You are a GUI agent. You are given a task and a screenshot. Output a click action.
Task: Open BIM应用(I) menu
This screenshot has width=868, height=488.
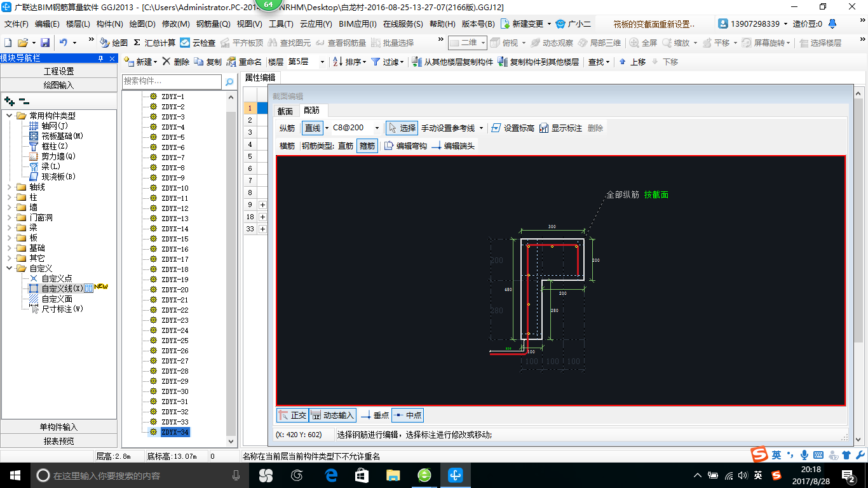click(x=358, y=24)
